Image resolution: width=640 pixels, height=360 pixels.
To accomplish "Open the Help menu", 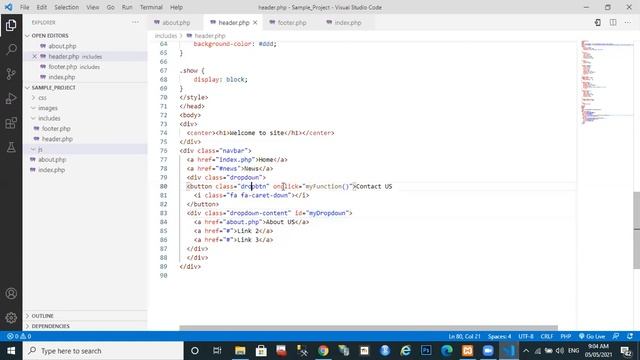I will click(176, 7).
